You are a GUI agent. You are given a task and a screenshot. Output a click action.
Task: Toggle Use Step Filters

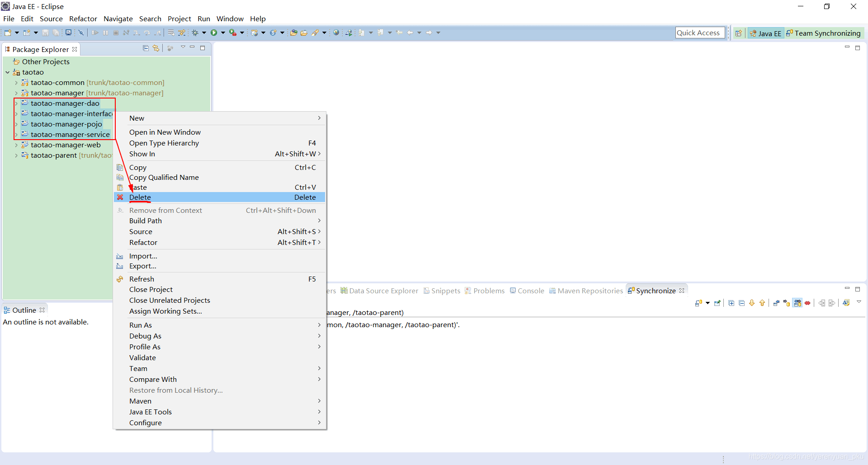(x=182, y=33)
